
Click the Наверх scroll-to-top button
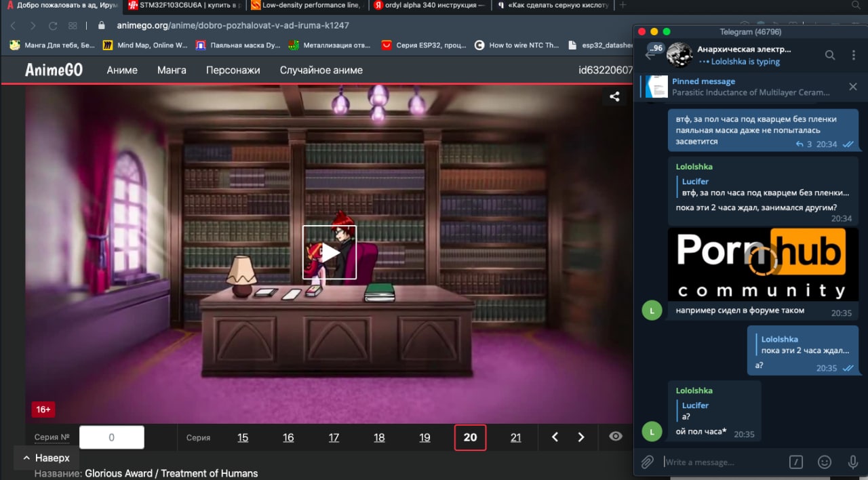tap(47, 458)
